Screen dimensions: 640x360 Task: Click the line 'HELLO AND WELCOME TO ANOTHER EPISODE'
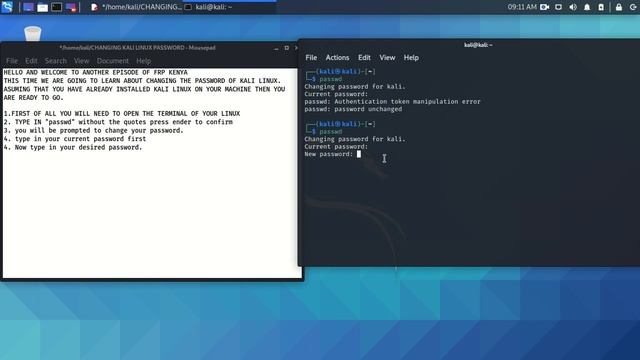click(96, 72)
